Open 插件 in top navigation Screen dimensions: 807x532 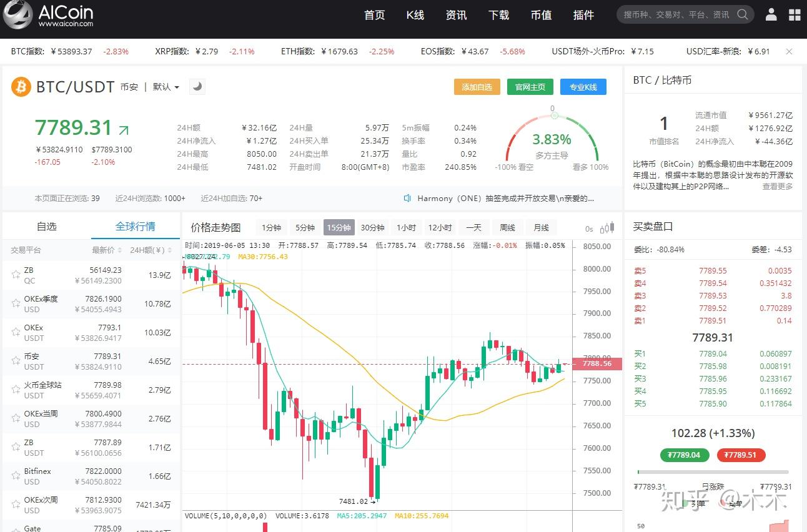point(583,15)
